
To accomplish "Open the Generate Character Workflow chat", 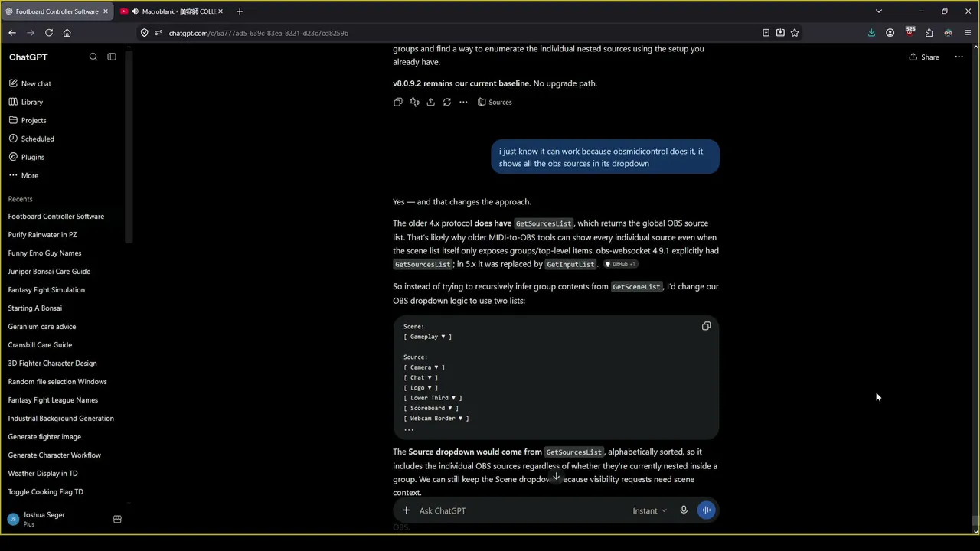I will click(54, 455).
